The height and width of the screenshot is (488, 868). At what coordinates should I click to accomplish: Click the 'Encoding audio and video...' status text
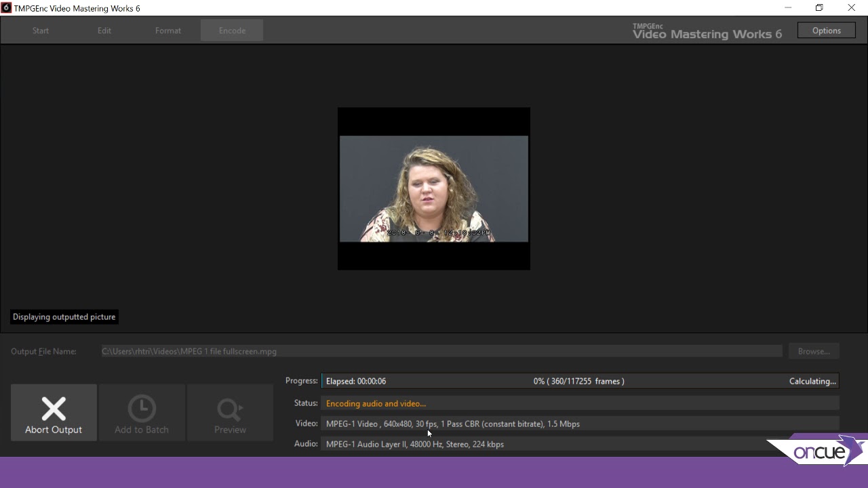376,403
